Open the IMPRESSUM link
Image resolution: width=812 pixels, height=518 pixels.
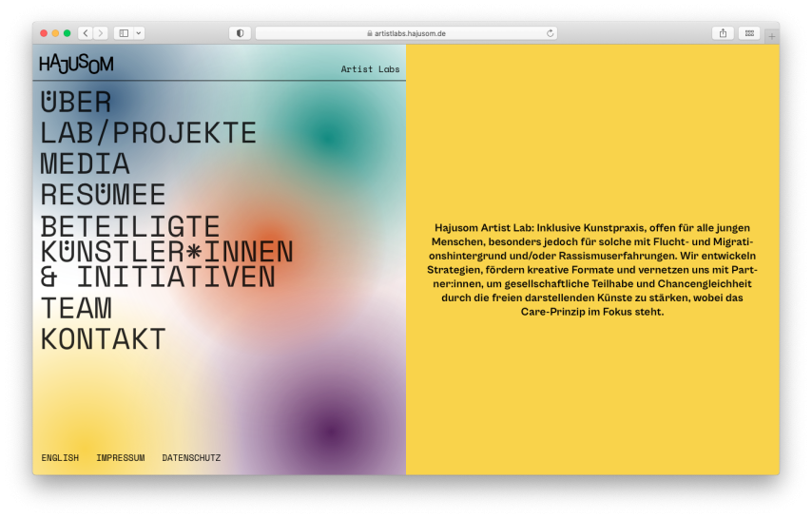click(x=120, y=458)
